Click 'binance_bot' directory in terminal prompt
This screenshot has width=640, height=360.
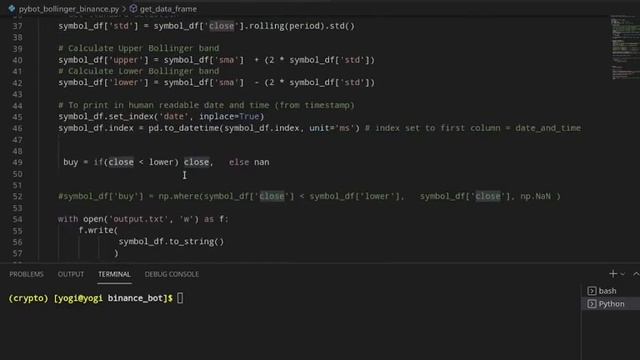[135, 298]
